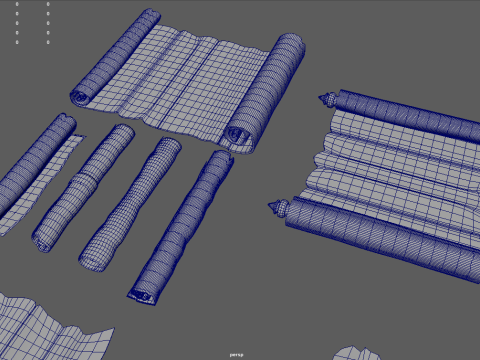Select the rolled scroll with even square grid mesh
This screenshot has height=360, width=480.
pos(130,204)
